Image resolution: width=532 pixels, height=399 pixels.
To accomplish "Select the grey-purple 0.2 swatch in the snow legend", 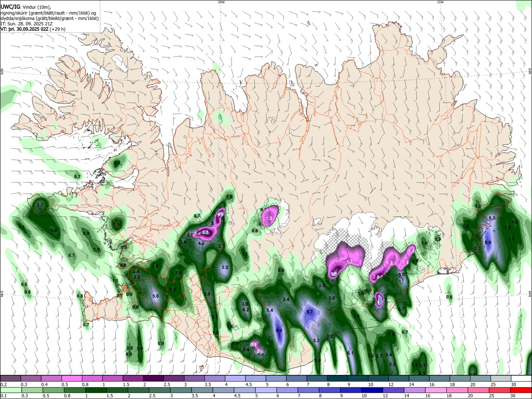I will [11, 379].
